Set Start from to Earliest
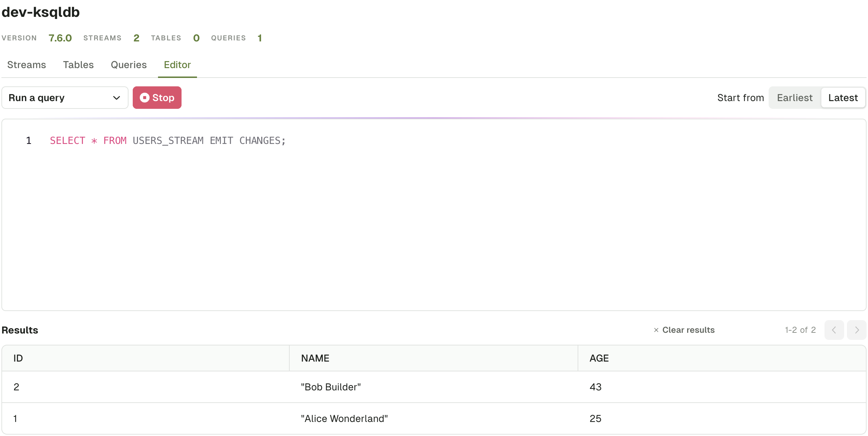868x436 pixels. (x=795, y=98)
